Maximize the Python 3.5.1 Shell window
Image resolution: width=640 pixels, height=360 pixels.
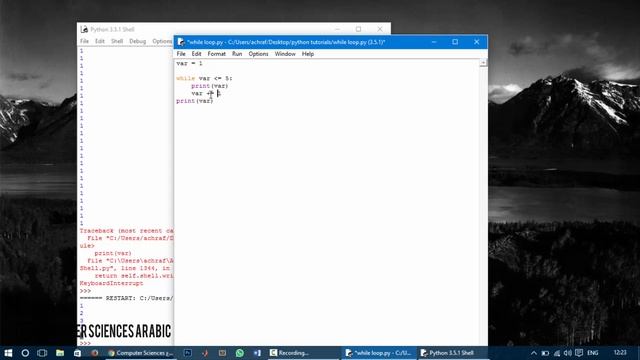click(x=358, y=29)
